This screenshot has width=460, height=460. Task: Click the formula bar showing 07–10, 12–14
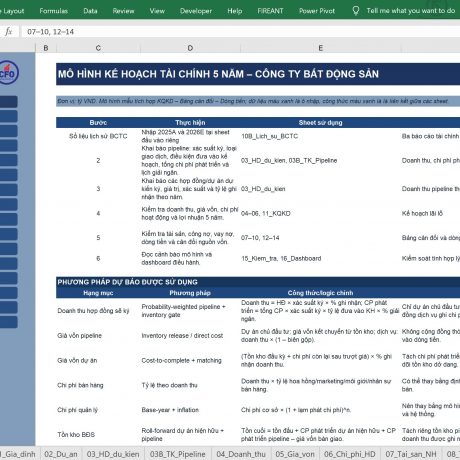241,32
